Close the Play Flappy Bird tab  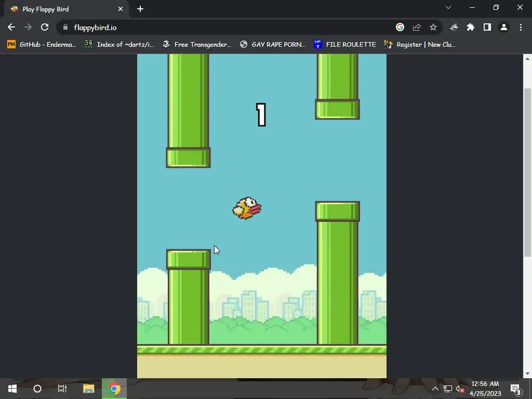pos(121,9)
